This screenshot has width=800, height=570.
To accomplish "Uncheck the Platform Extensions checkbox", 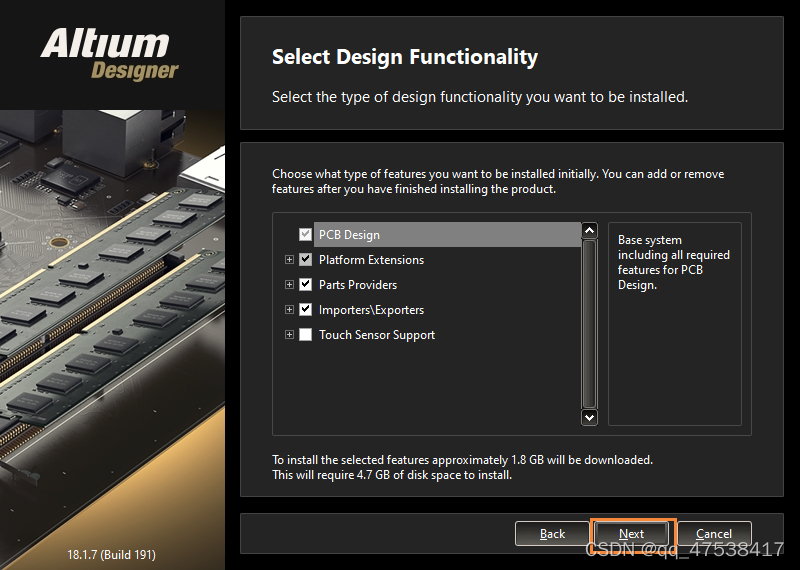I will [306, 260].
